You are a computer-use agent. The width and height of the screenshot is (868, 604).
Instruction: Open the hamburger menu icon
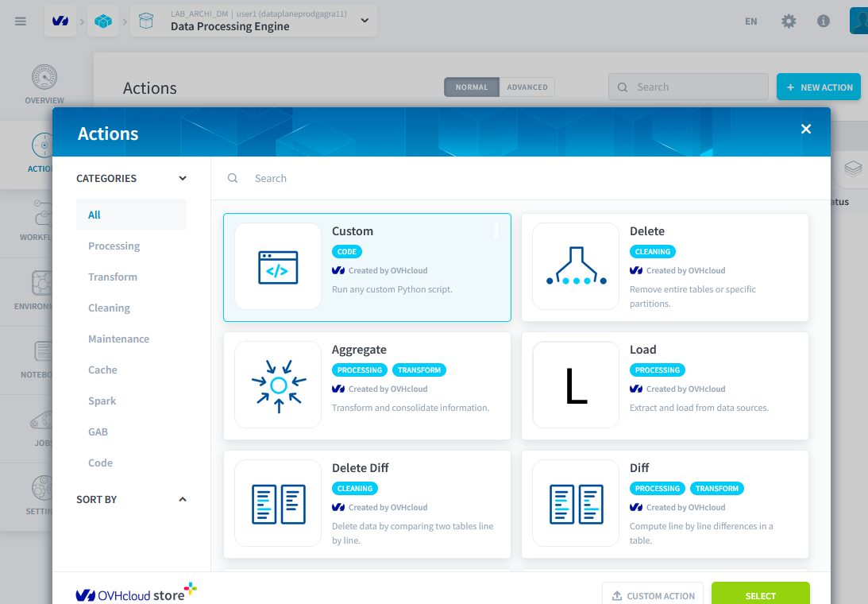click(x=21, y=21)
